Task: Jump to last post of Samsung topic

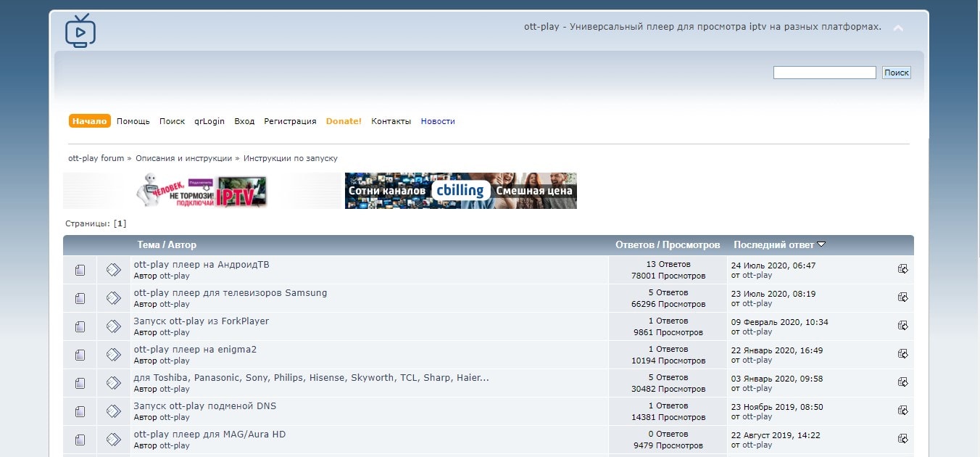Action: [902, 297]
